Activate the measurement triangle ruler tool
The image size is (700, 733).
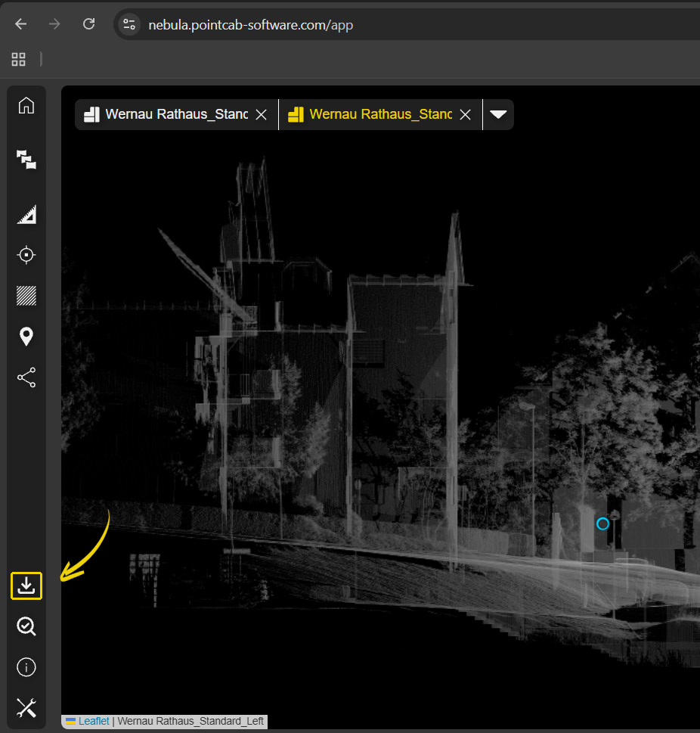(x=26, y=216)
